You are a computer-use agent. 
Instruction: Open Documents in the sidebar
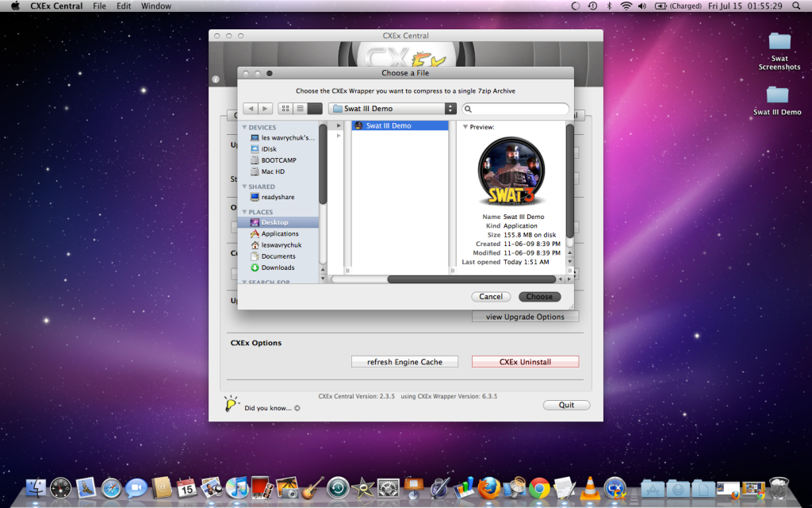(273, 256)
